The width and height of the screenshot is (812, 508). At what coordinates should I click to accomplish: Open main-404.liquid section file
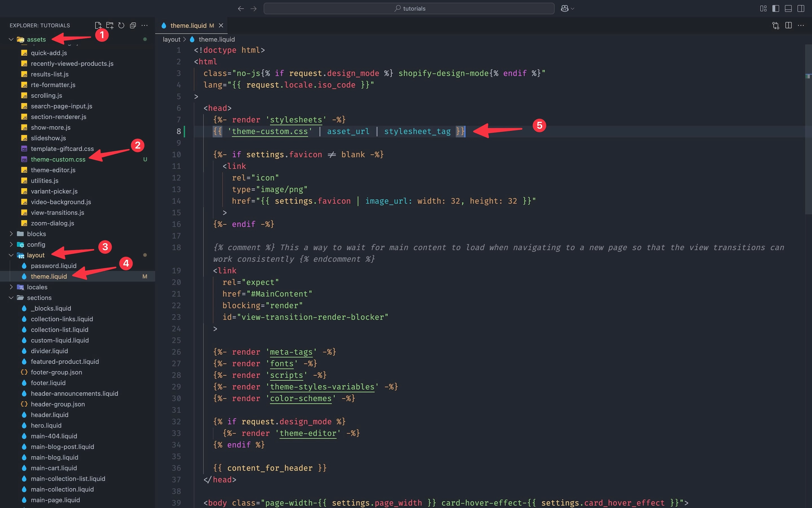(x=54, y=436)
